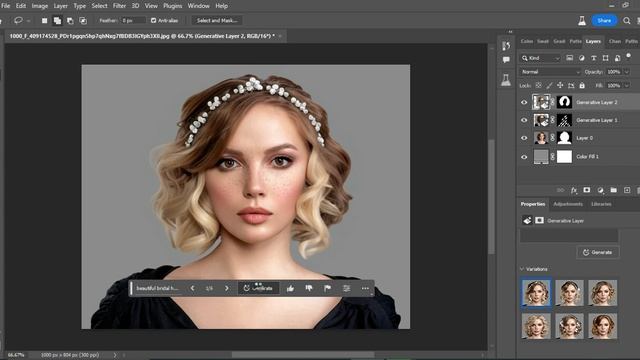Image resolution: width=640 pixels, height=360 pixels.
Task: Select the first variation thumbnail
Action: pos(536,293)
